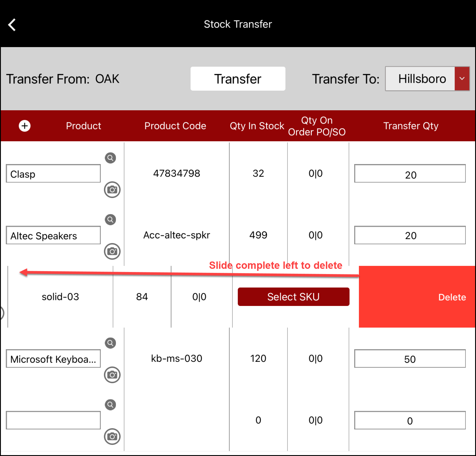
Task: Edit the Altec Speakers product field
Action: click(x=53, y=235)
